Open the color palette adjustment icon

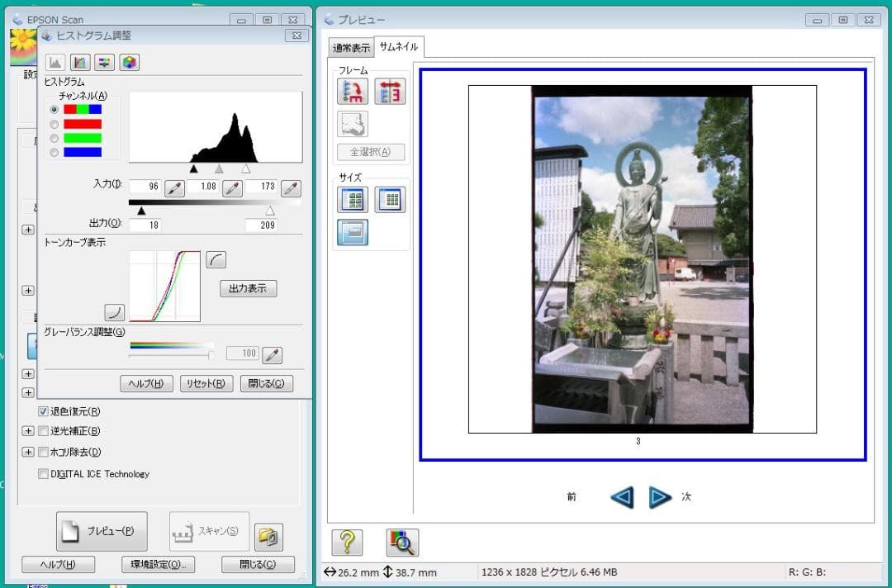click(x=129, y=62)
